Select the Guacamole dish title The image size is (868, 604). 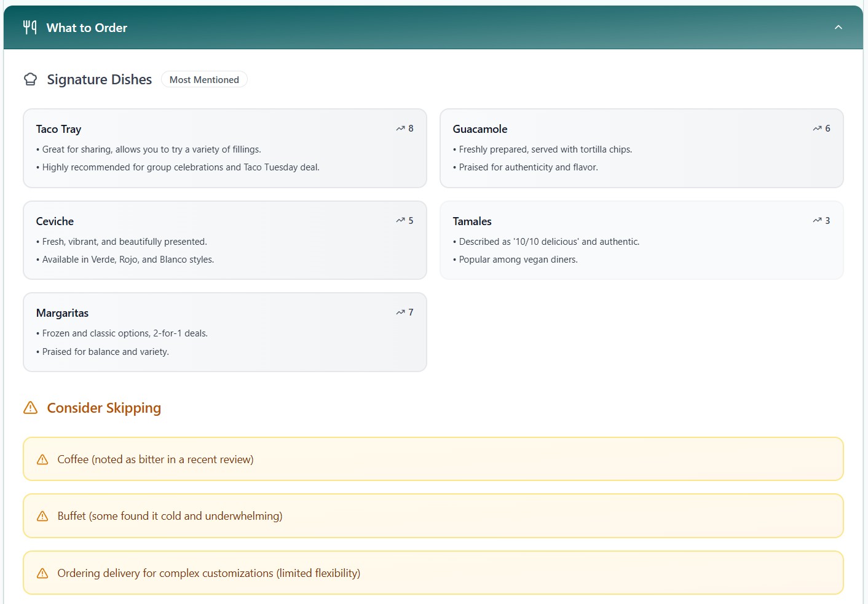479,129
